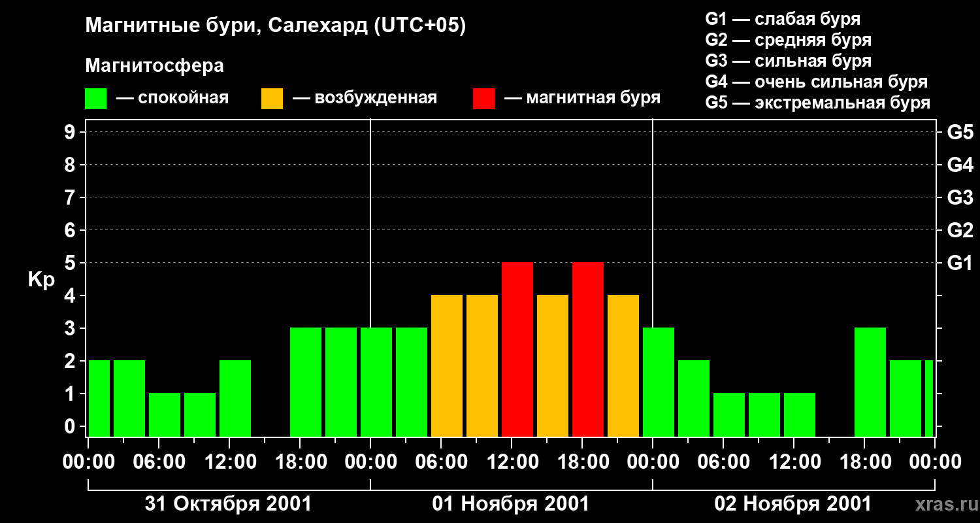Click the green 'спокойная' legend swatch
The image size is (980, 523).
coord(96,99)
